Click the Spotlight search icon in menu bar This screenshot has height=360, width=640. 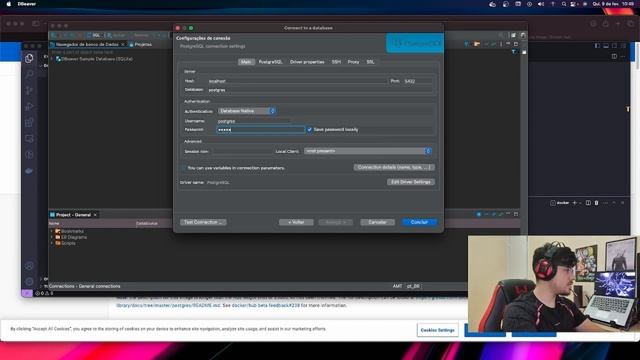[x=564, y=4]
